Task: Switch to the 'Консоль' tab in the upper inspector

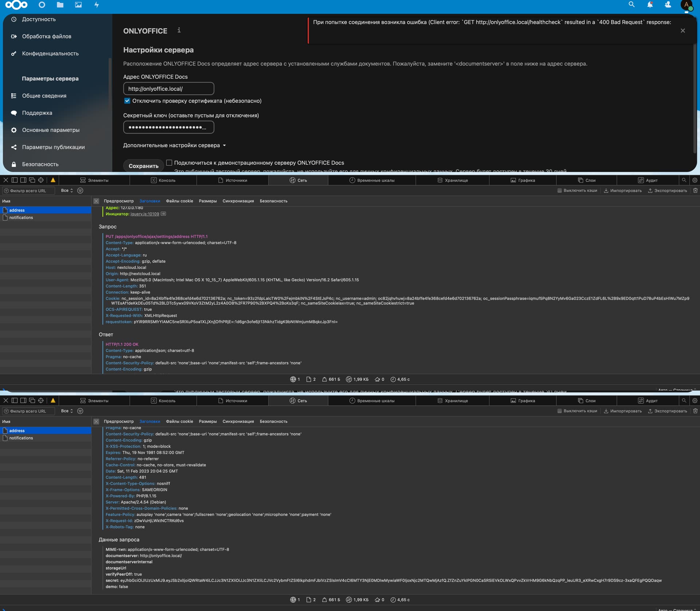Action: [x=163, y=180]
